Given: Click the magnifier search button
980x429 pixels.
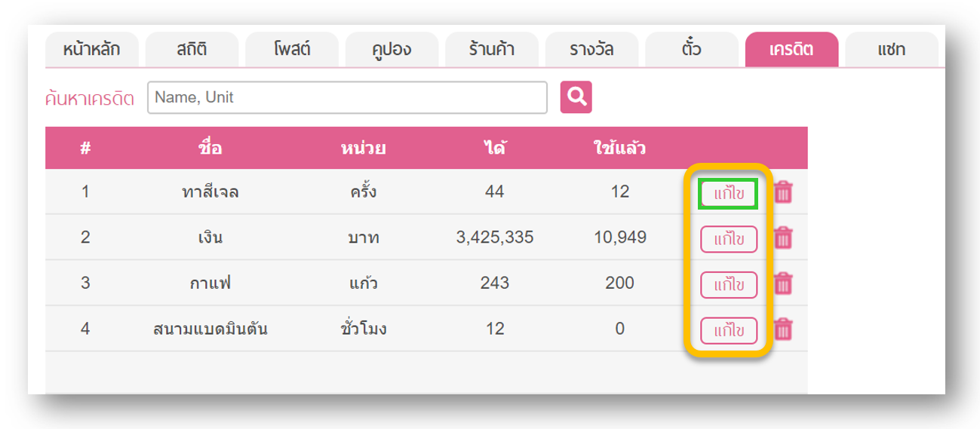Looking at the screenshot, I should pos(576,97).
